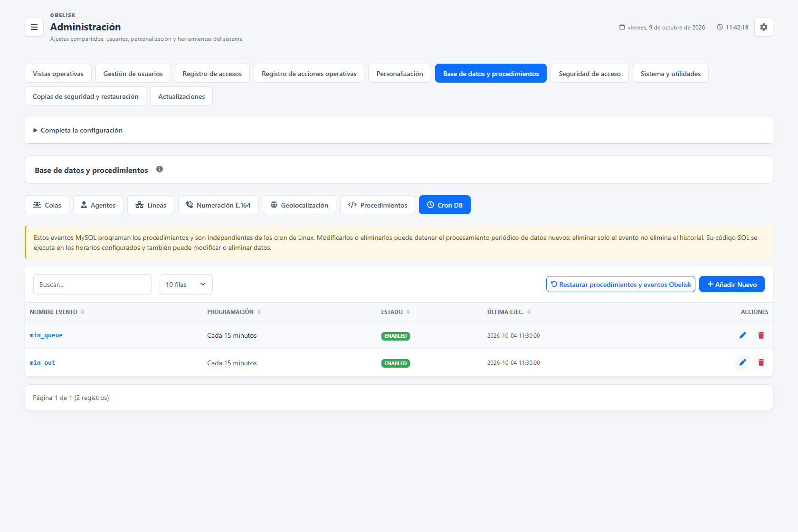Image resolution: width=798 pixels, height=532 pixels.
Task: Select the Base de datos y procedimientos tab
Action: click(x=491, y=74)
